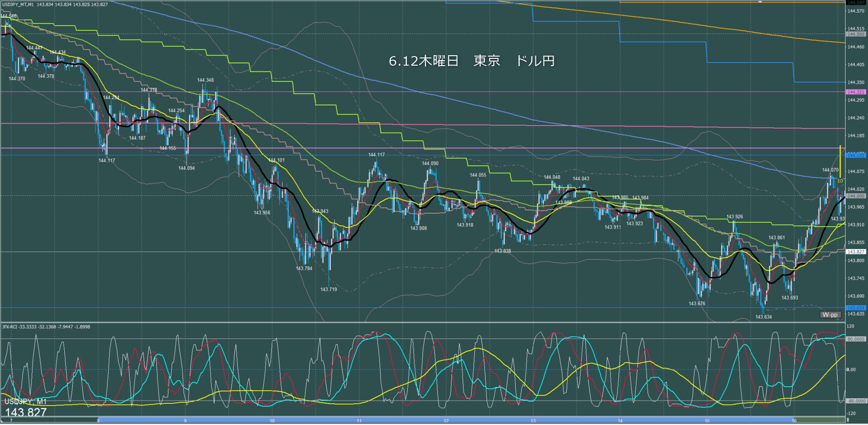Click the 143.838 swing low label
The width and height of the screenshot is (868, 425).
tap(502, 251)
